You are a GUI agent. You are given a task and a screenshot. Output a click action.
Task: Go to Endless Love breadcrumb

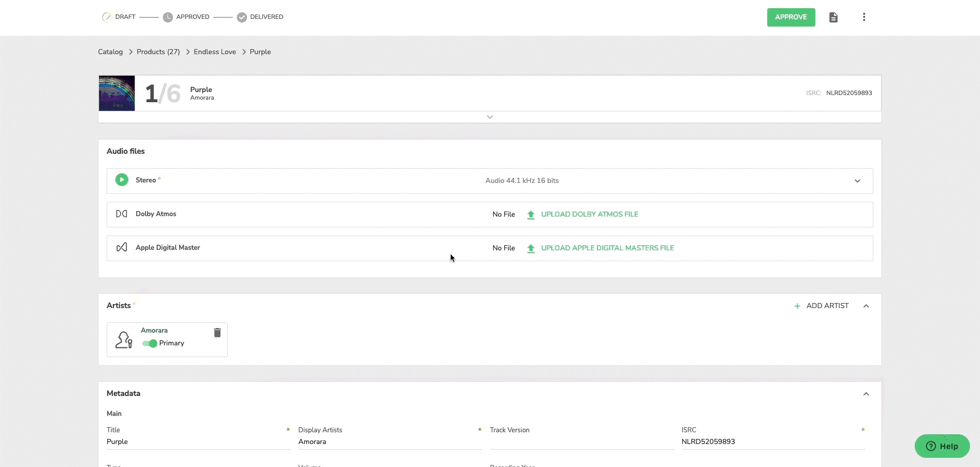215,52
